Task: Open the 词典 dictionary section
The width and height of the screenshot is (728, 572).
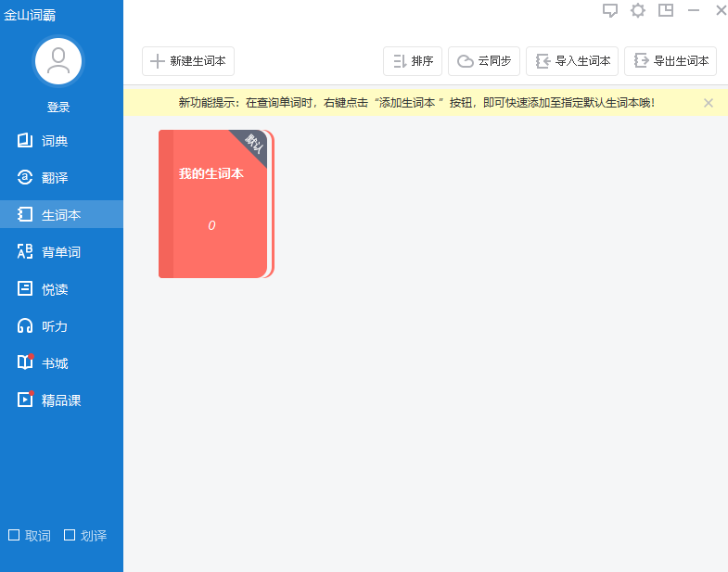Action: (54, 141)
